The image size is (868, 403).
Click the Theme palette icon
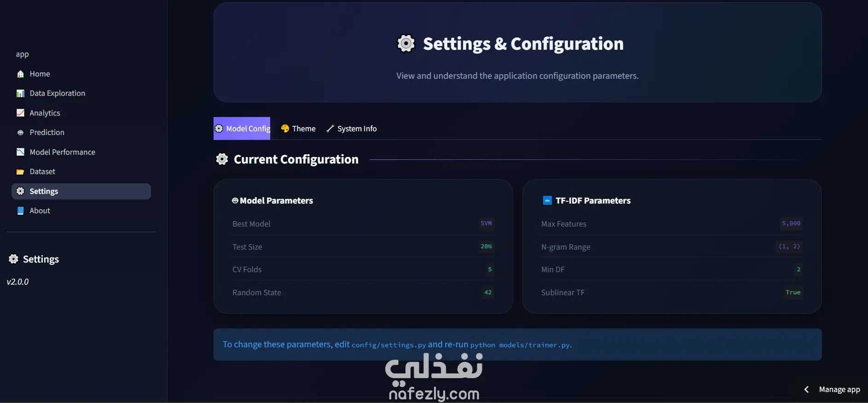point(285,128)
